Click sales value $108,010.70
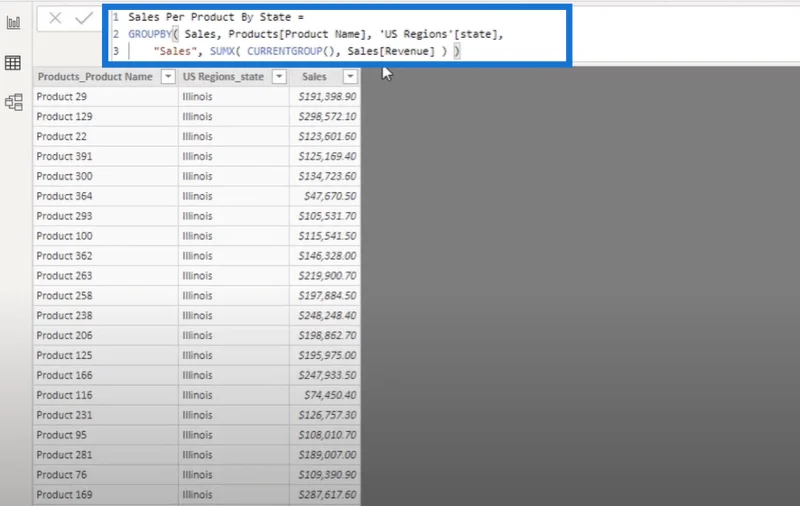Image resolution: width=800 pixels, height=506 pixels. (328, 435)
